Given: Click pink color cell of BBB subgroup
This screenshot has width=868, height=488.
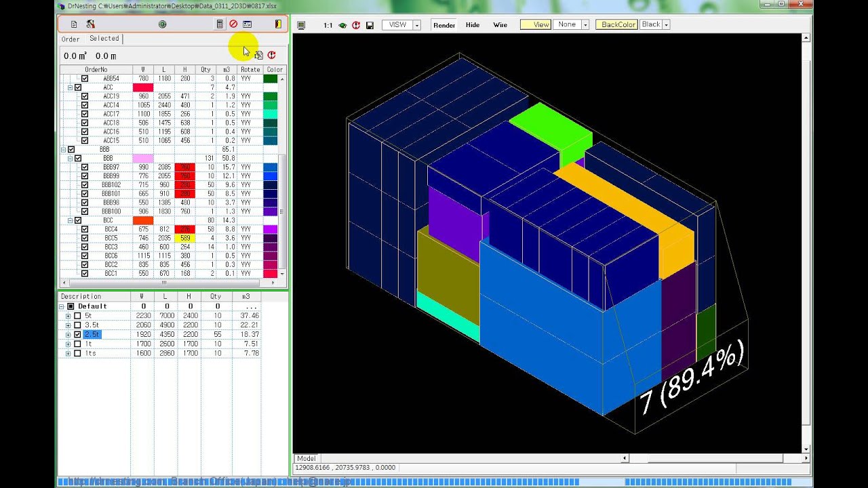Looking at the screenshot, I should click(143, 158).
